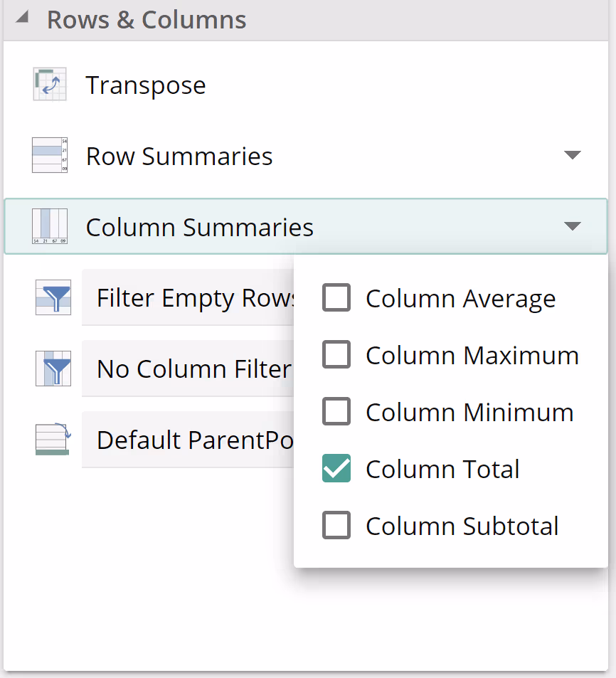Select the Transpose label
The width and height of the screenshot is (616, 678).
[x=146, y=85]
